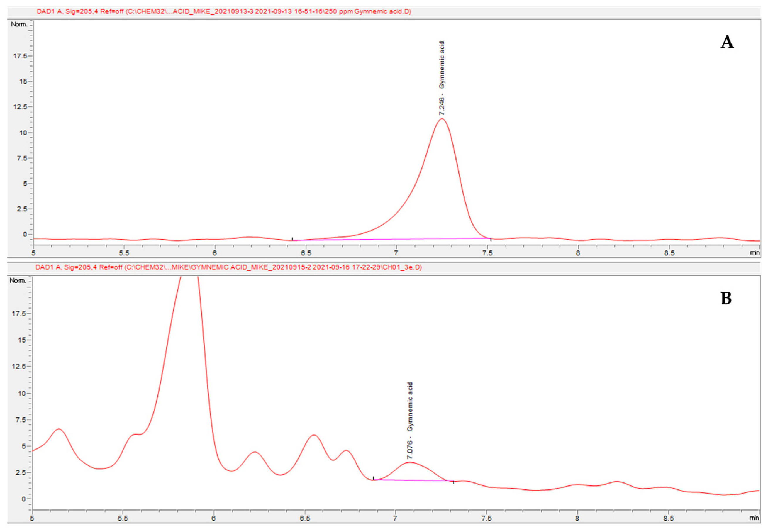The height and width of the screenshot is (532, 768).
Task: Click the small 5.15 min peak in panel B
Action: pos(59,430)
